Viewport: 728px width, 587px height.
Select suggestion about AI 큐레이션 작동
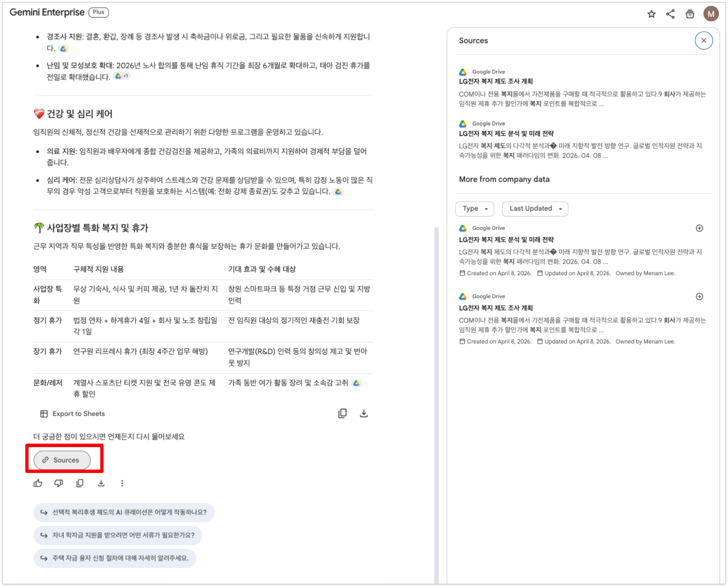[124, 512]
